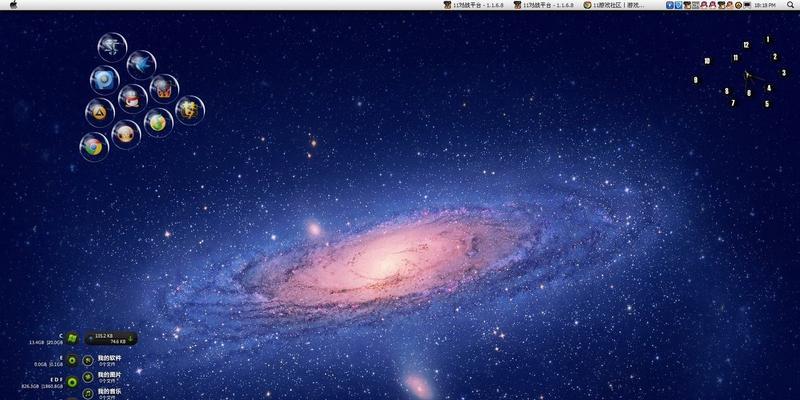Click the 我的图片 label
The height and width of the screenshot is (400, 800).
110,374
